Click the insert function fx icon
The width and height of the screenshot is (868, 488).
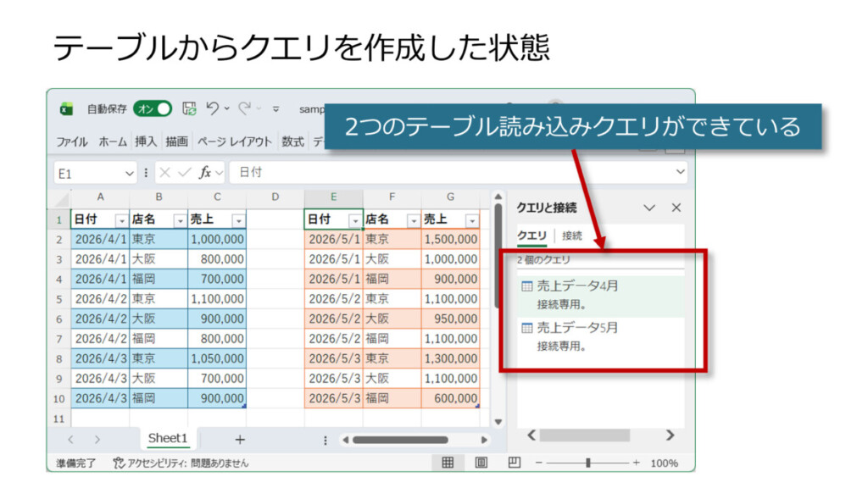click(x=204, y=173)
